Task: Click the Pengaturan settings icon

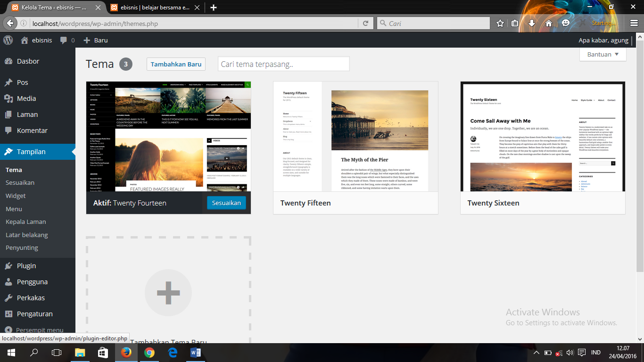Action: [8, 314]
